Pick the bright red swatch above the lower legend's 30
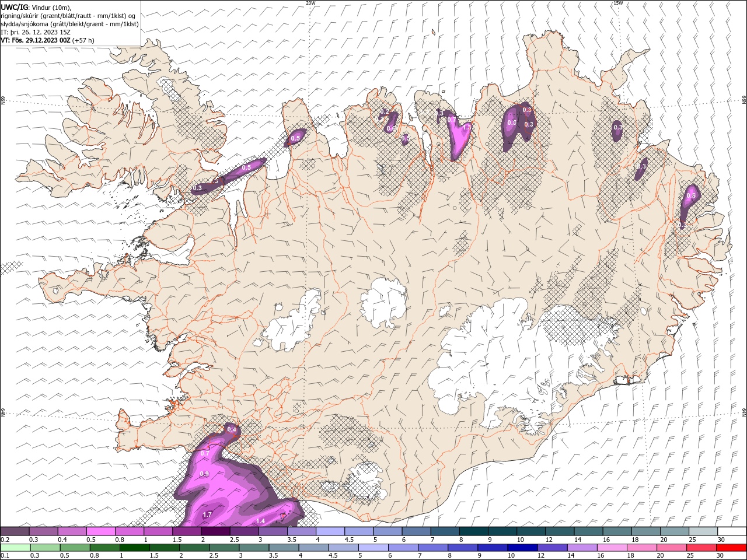 [732, 548]
